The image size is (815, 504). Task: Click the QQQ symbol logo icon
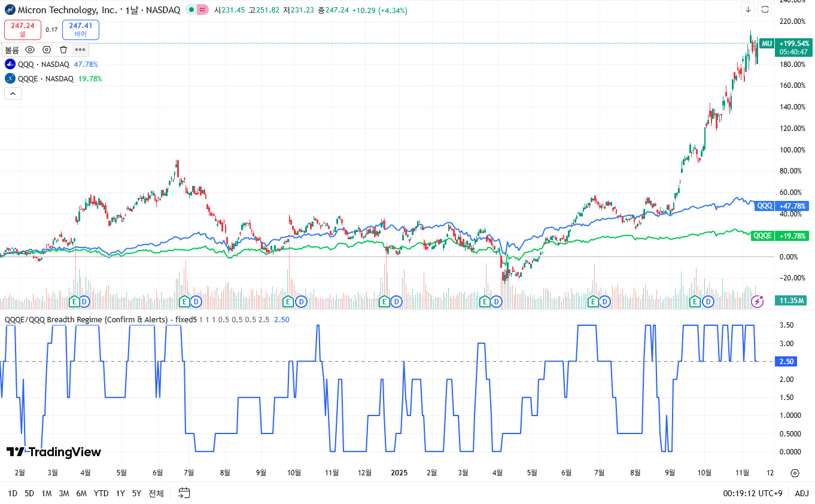point(10,64)
